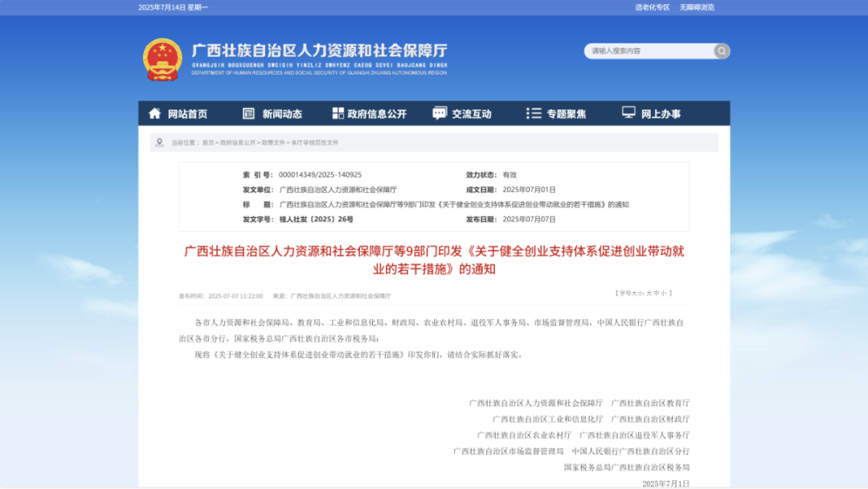Click the sentence starting 现将《关于健全创业支持体系
Screen dimensions: 868x489
tap(358, 355)
